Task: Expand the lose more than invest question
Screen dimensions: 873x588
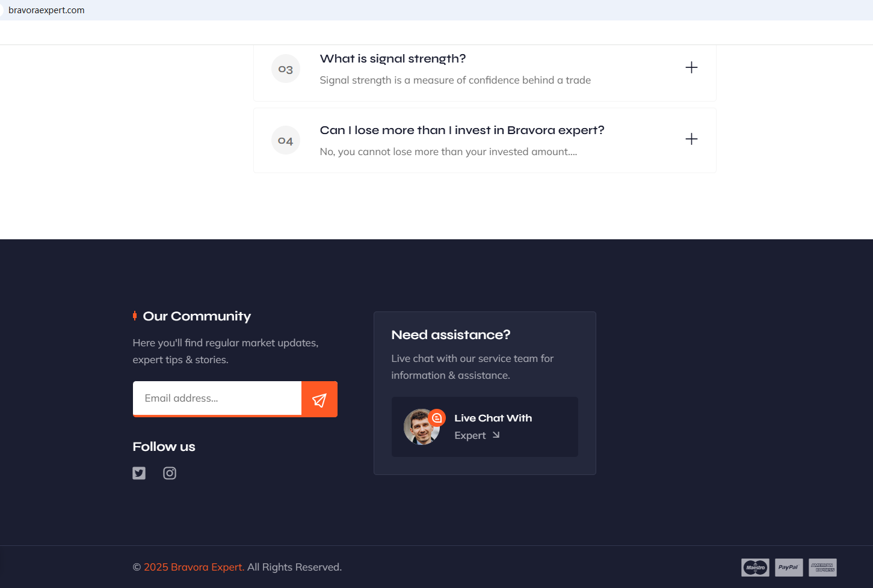Action: (691, 139)
